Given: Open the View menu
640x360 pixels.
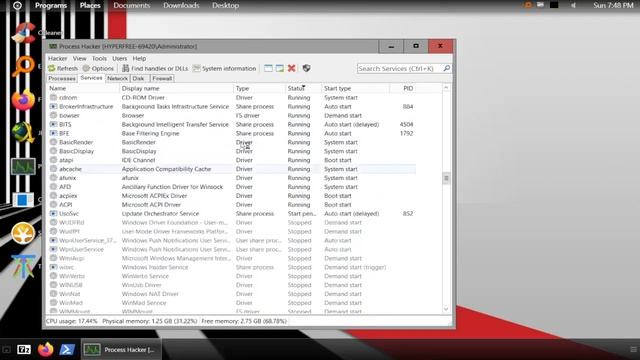Looking at the screenshot, I should pyautogui.click(x=80, y=58).
